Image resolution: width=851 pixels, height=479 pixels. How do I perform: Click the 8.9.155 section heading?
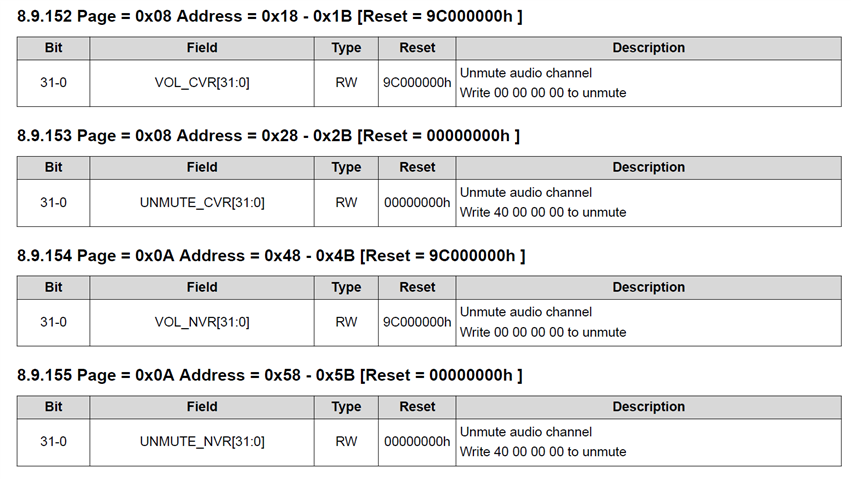tap(270, 376)
